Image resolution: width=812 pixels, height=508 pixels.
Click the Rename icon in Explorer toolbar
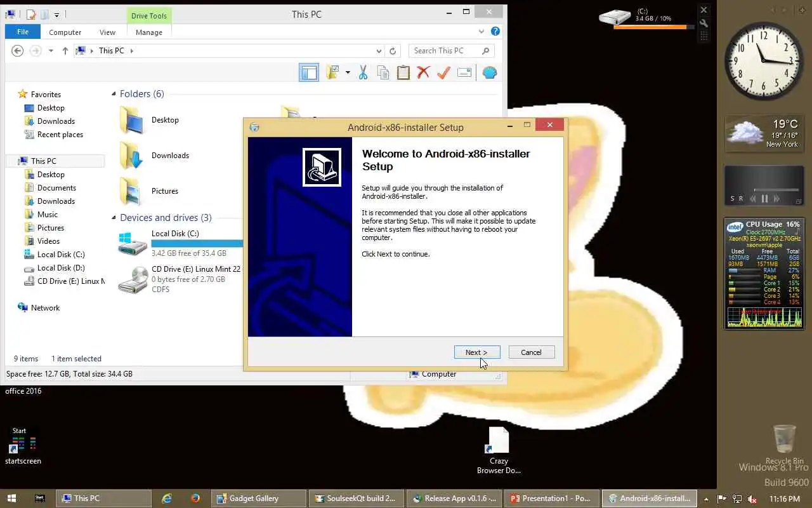[x=464, y=72]
